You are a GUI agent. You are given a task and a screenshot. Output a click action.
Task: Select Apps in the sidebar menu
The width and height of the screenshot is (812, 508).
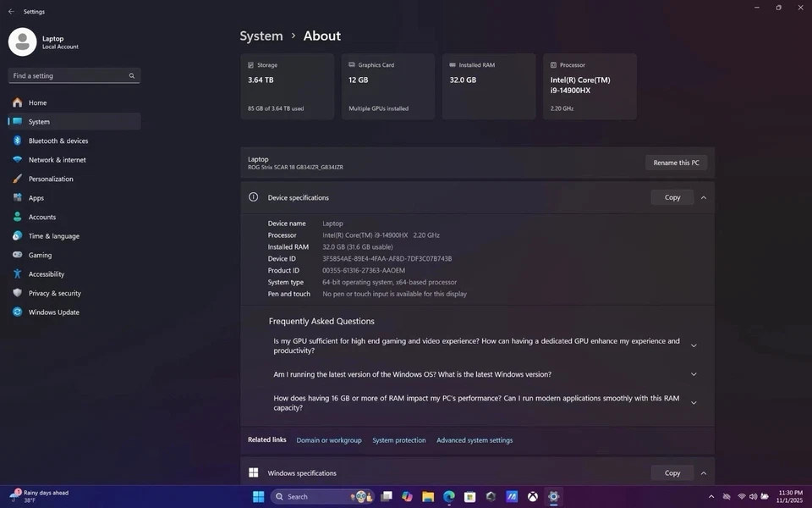36,198
